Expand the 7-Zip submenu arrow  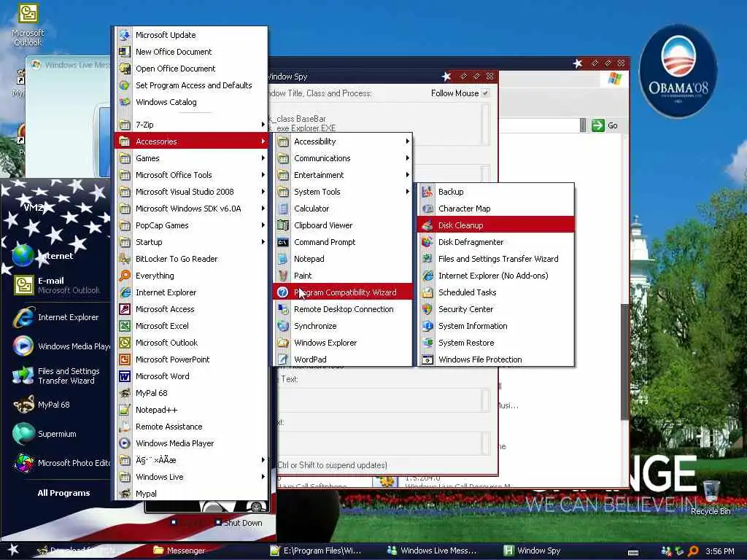coord(263,124)
